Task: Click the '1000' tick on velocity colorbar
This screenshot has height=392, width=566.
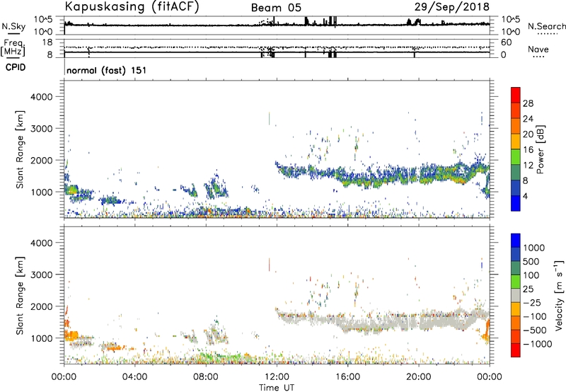Action: (x=534, y=248)
